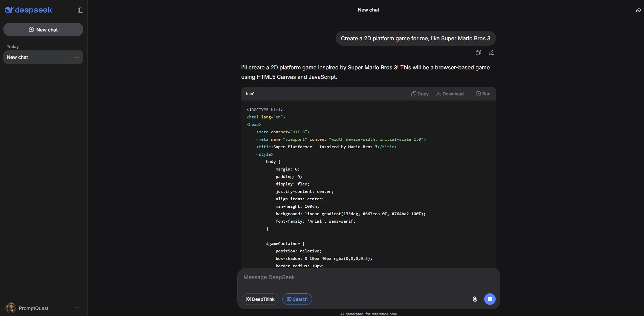Stop generation with blue stop button
This screenshot has width=644, height=316.
tap(490, 299)
